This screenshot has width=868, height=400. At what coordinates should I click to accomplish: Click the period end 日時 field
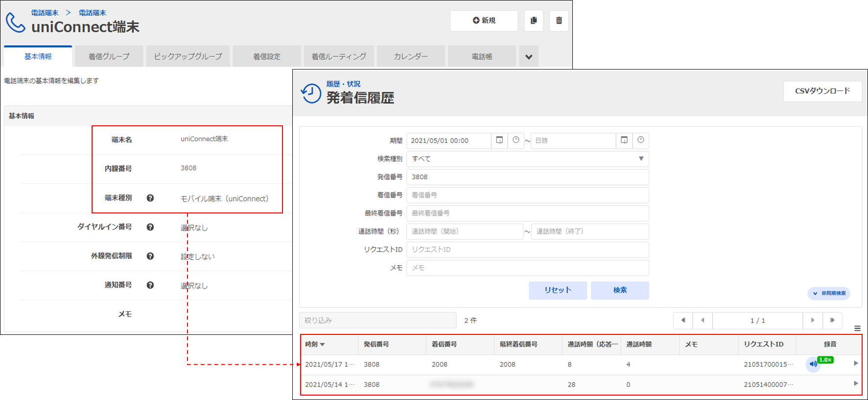[573, 141]
